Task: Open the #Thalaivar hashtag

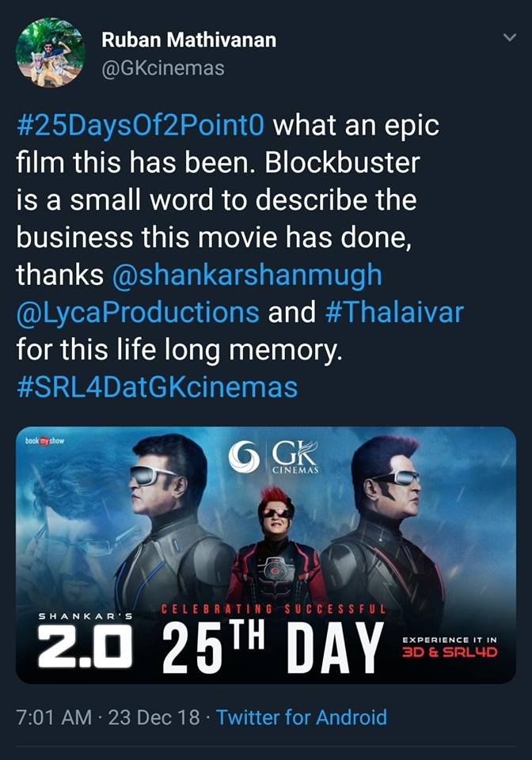Action: (395, 312)
